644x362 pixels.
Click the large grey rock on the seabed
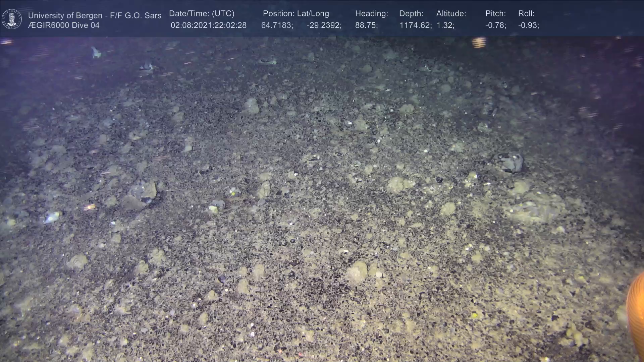(x=511, y=162)
